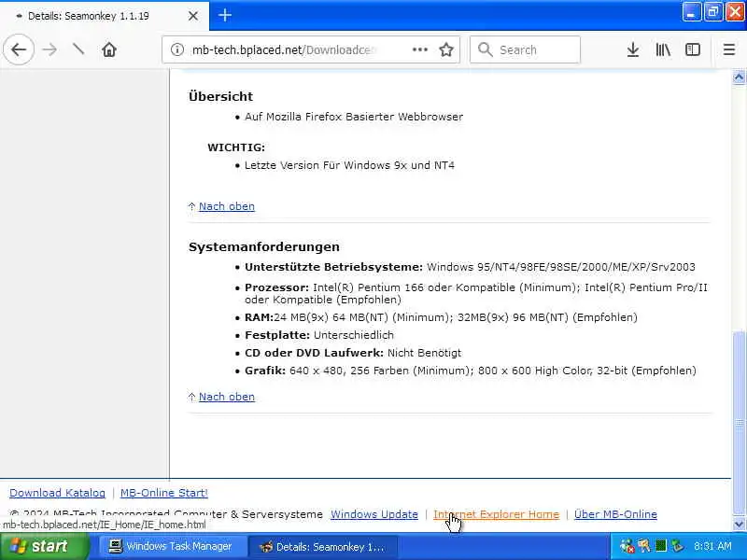Click the scrollbar down arrow
This screenshot has width=747, height=560.
[739, 524]
